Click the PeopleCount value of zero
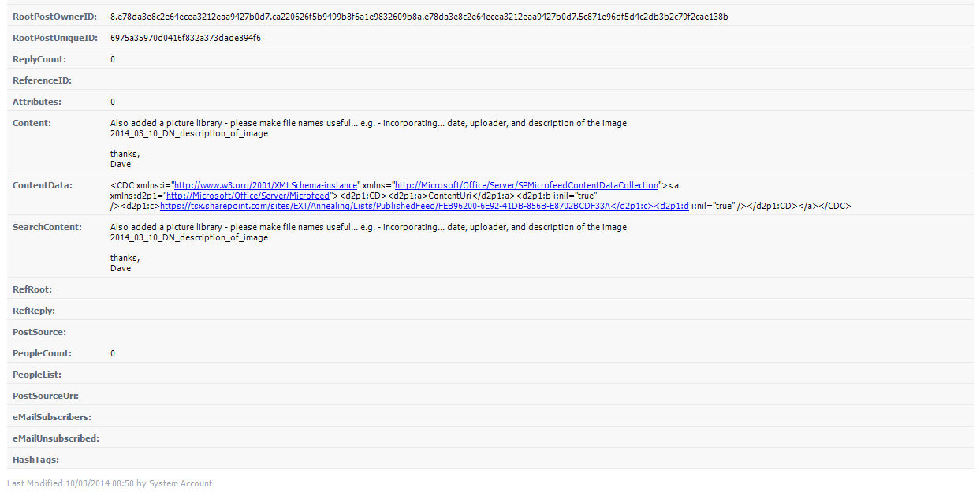 click(113, 353)
